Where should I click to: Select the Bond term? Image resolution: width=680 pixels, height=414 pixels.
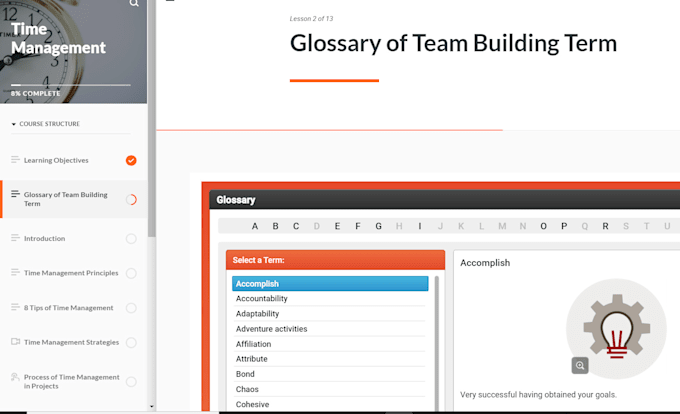tap(330, 374)
